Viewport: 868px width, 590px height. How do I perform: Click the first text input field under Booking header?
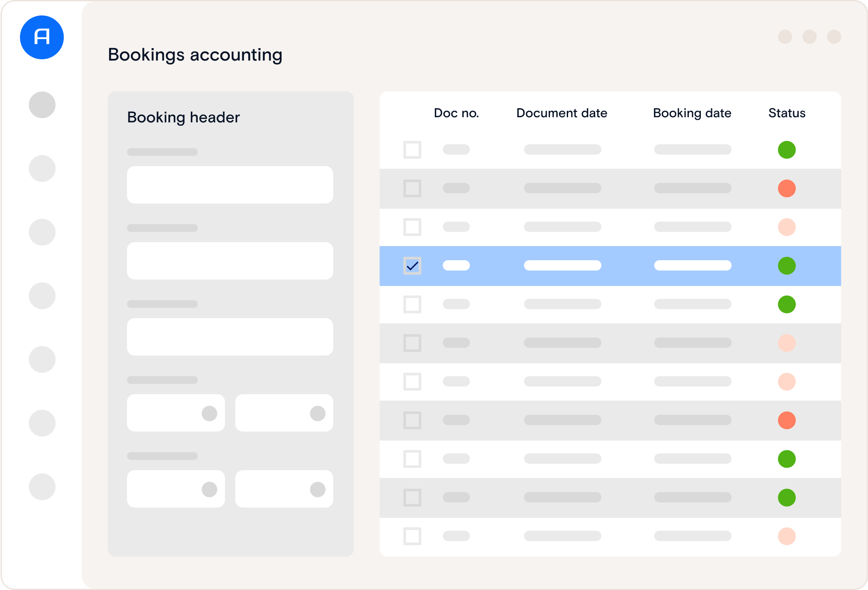coord(229,185)
